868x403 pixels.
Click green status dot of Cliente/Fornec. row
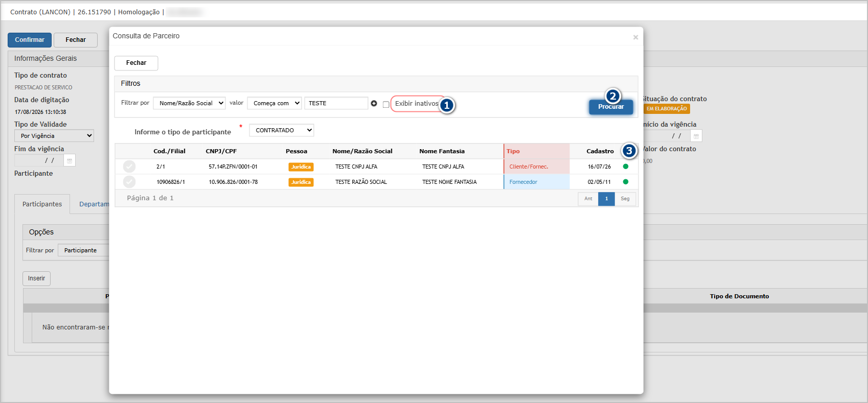tap(625, 167)
